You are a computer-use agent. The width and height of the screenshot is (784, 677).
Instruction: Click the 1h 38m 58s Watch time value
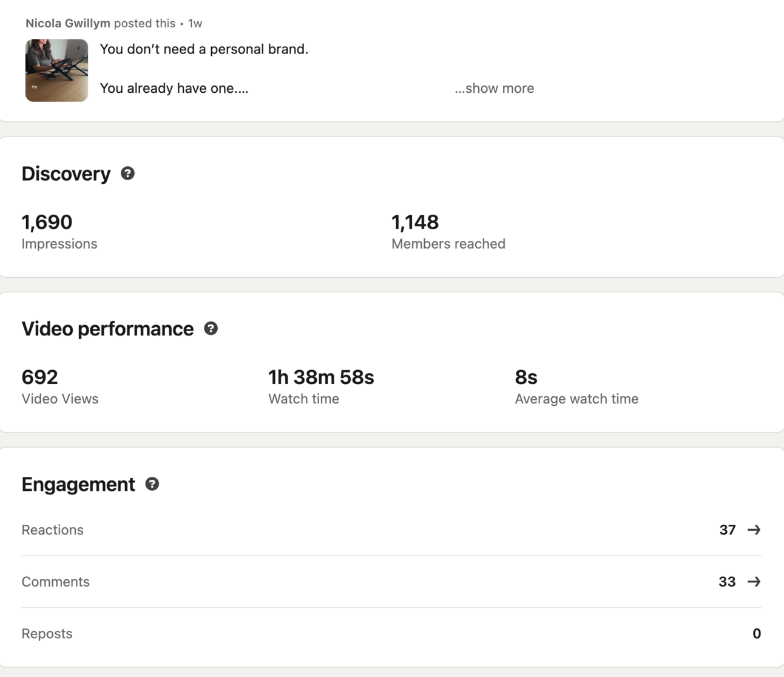(x=321, y=377)
